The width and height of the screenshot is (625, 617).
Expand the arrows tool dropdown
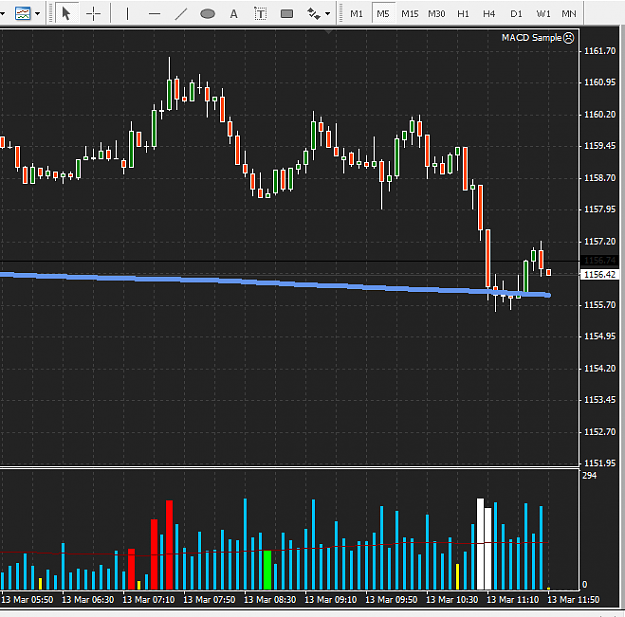328,14
